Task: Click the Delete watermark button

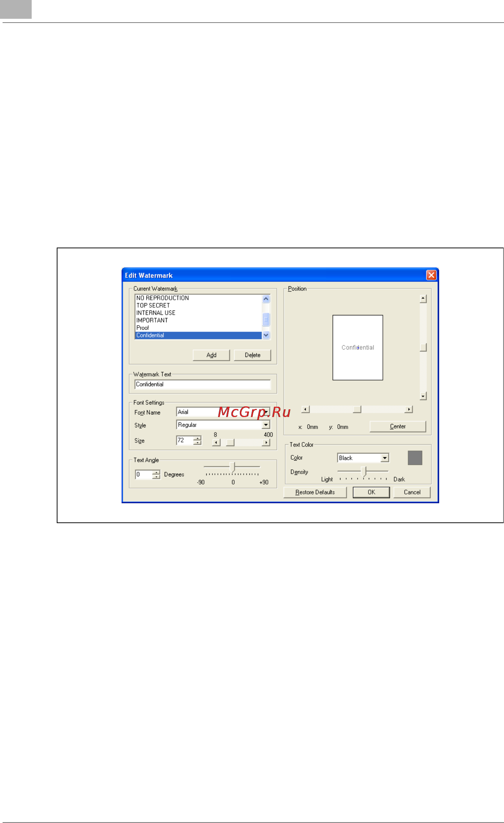Action: point(252,355)
